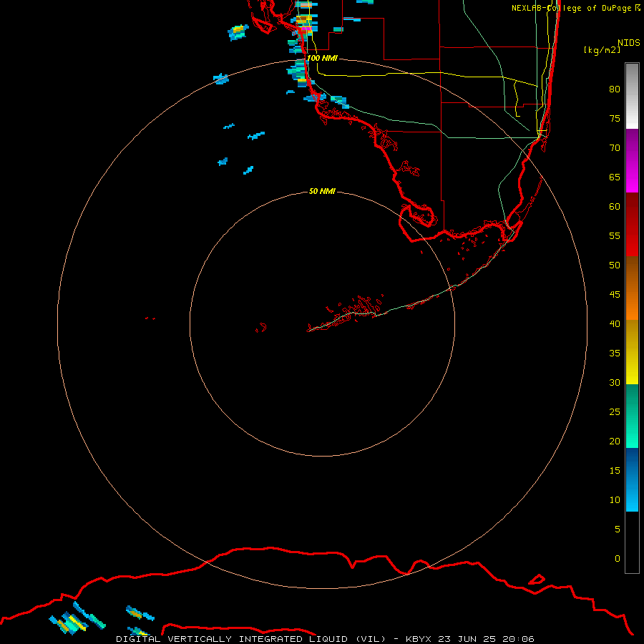The width and height of the screenshot is (644, 644).
Task: Click the 60 value on the color scale
Action: click(x=615, y=206)
